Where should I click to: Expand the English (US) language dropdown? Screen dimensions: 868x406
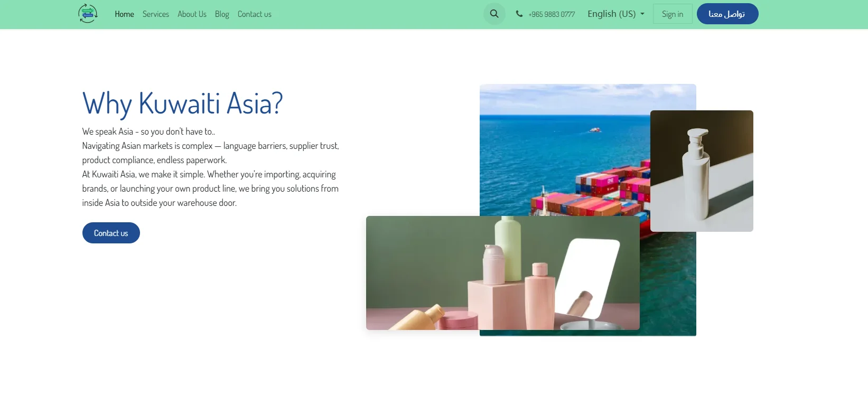(616, 14)
